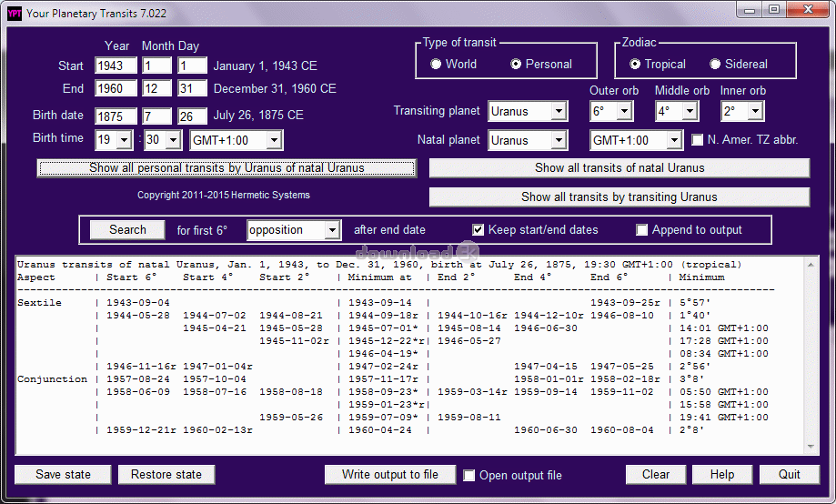Open the Help button

[x=722, y=474]
